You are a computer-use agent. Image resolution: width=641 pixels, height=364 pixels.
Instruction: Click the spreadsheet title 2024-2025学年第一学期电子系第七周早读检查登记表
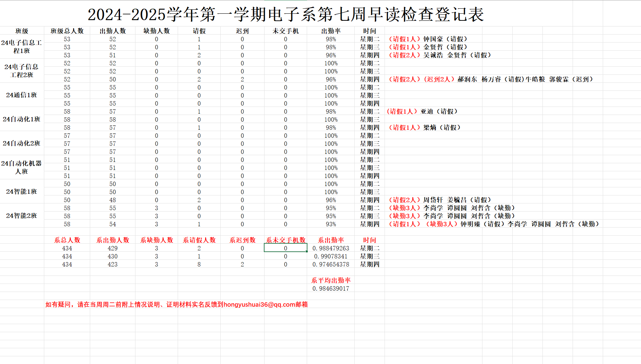click(286, 14)
